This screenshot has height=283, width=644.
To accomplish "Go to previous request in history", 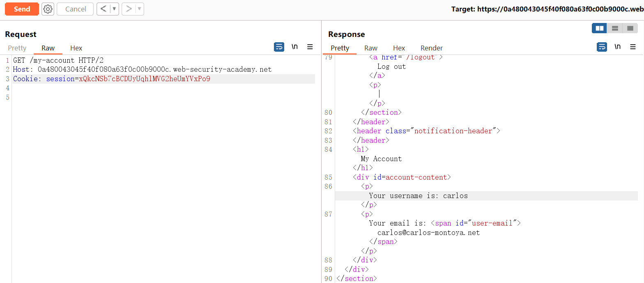I will coord(103,9).
